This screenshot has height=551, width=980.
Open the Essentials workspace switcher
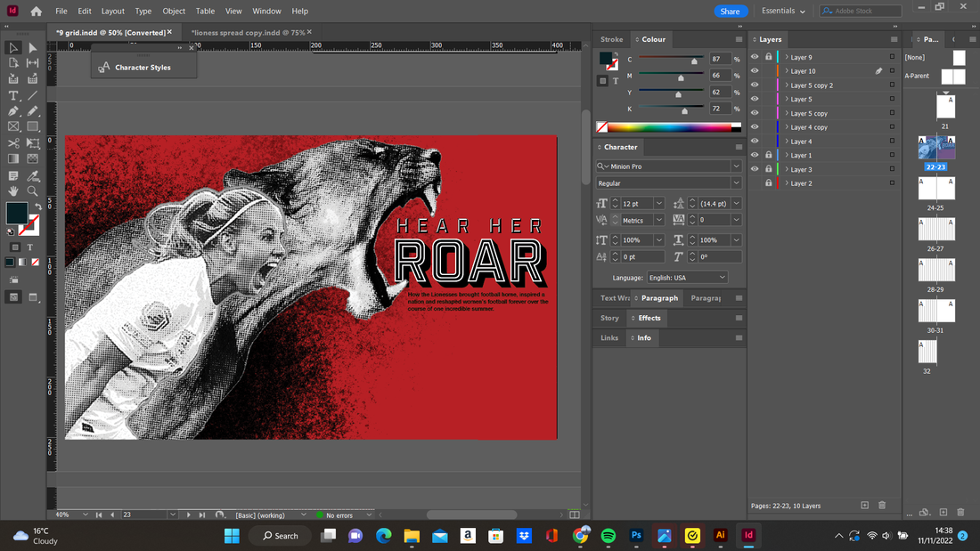coord(783,12)
